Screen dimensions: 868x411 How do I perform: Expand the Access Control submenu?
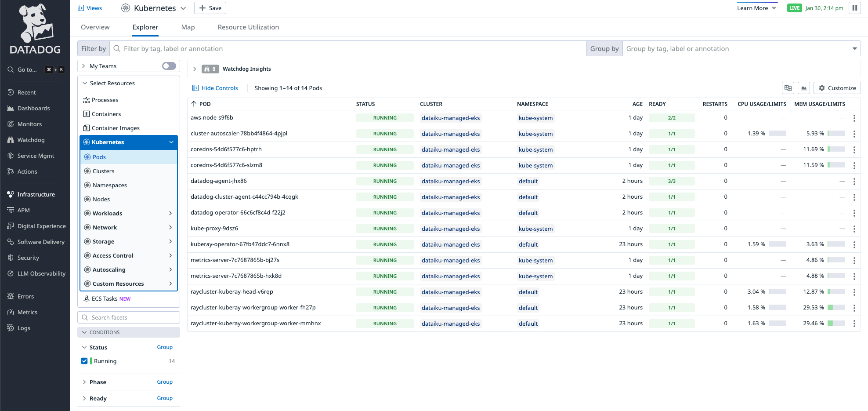pos(170,255)
